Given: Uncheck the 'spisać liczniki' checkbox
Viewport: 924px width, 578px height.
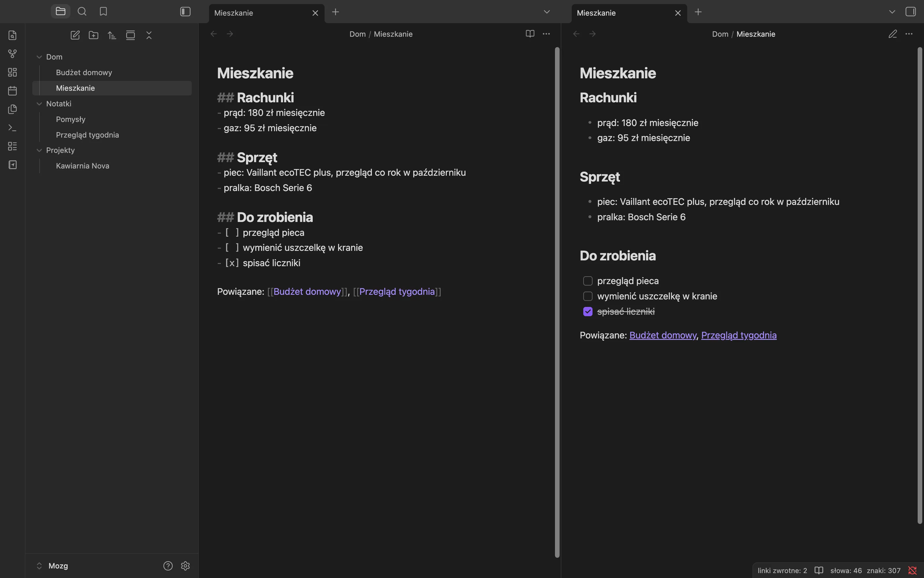Looking at the screenshot, I should (x=588, y=312).
